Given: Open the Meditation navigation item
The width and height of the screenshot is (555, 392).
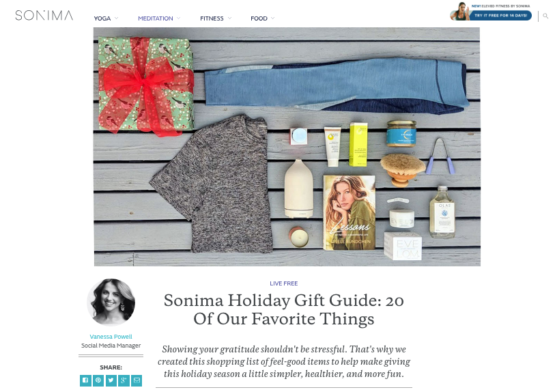Looking at the screenshot, I should [x=156, y=18].
